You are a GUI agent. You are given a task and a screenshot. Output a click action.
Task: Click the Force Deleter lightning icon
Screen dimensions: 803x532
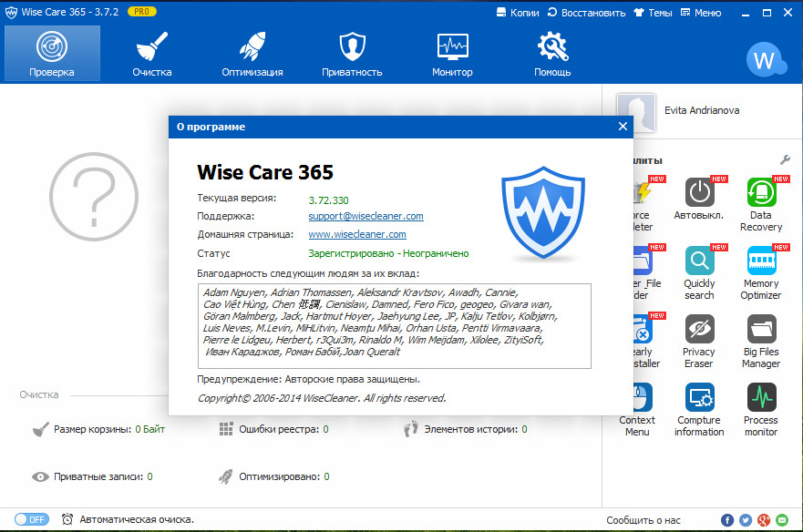coord(643,192)
